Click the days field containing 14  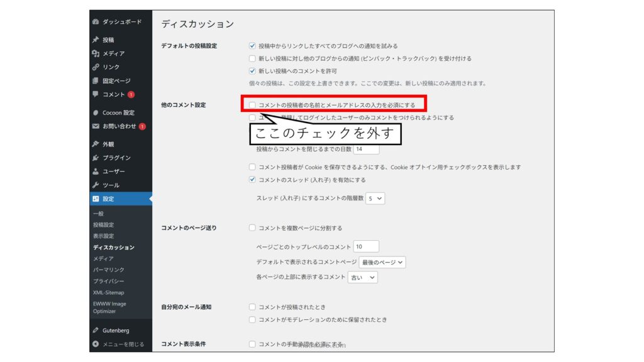[x=367, y=149]
